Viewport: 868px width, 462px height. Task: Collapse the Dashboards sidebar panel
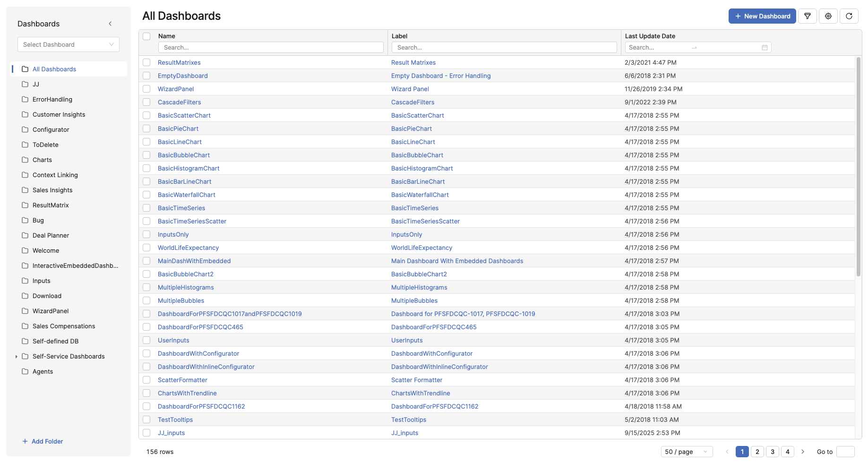coord(110,24)
